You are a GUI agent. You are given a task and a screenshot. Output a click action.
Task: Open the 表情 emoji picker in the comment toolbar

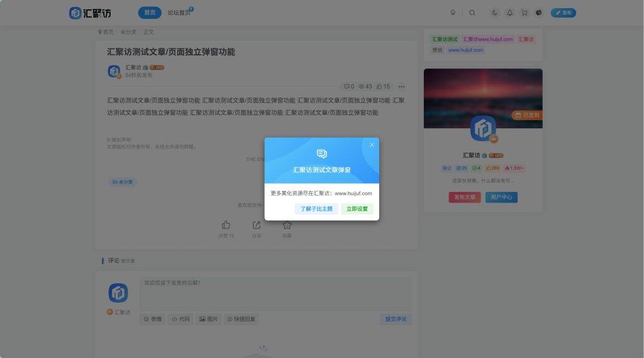tap(153, 319)
